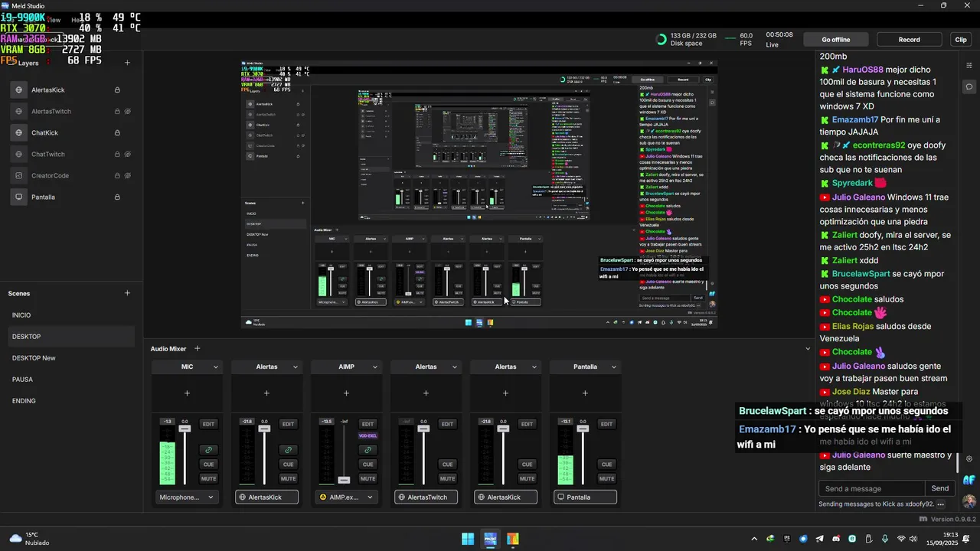Click the Pantalla volume fader handle

[583, 429]
